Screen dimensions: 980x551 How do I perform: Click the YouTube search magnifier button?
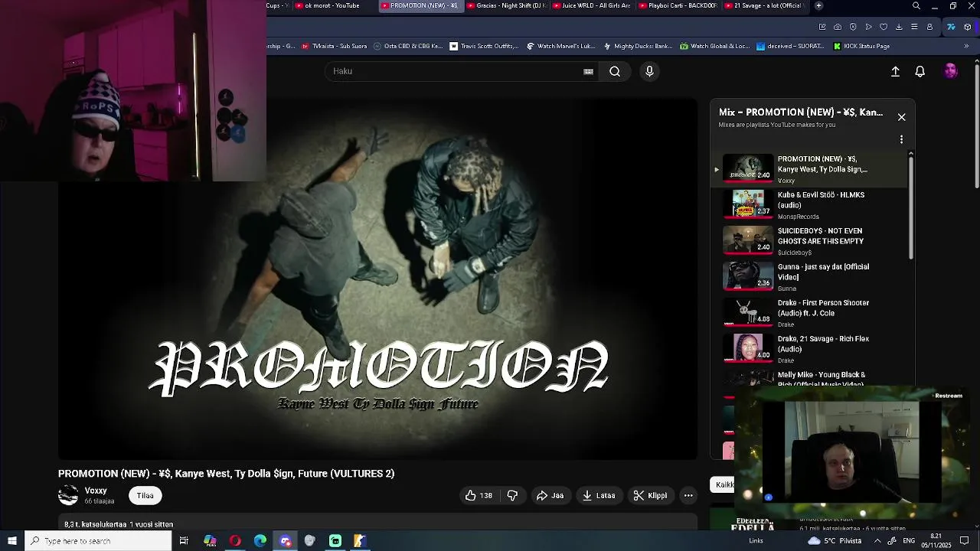coord(615,71)
